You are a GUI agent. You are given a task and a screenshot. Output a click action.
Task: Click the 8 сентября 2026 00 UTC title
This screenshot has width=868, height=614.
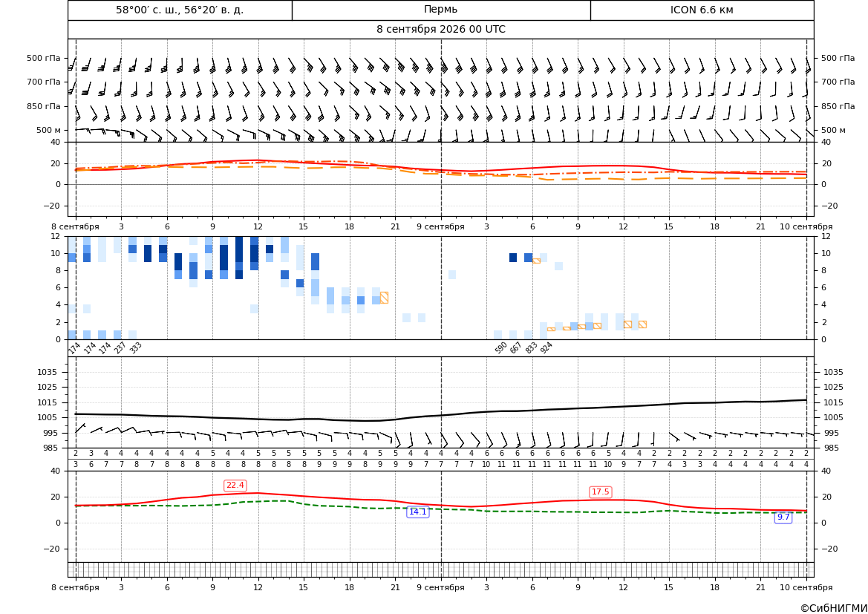coord(440,30)
